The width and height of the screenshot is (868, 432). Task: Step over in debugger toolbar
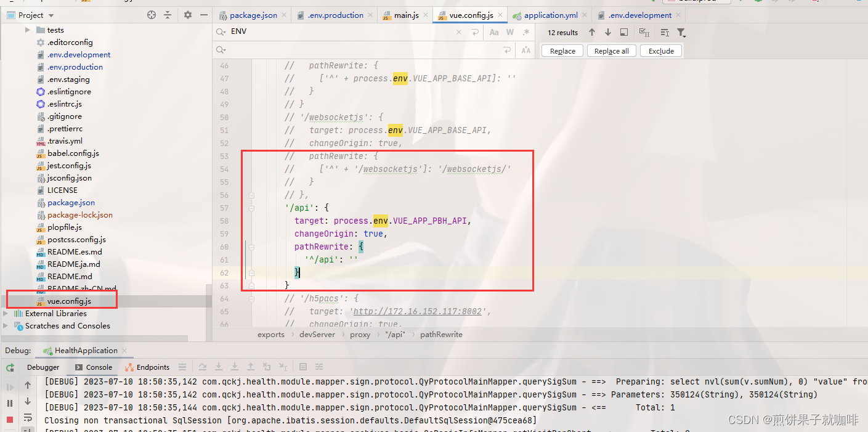pyautogui.click(x=202, y=367)
